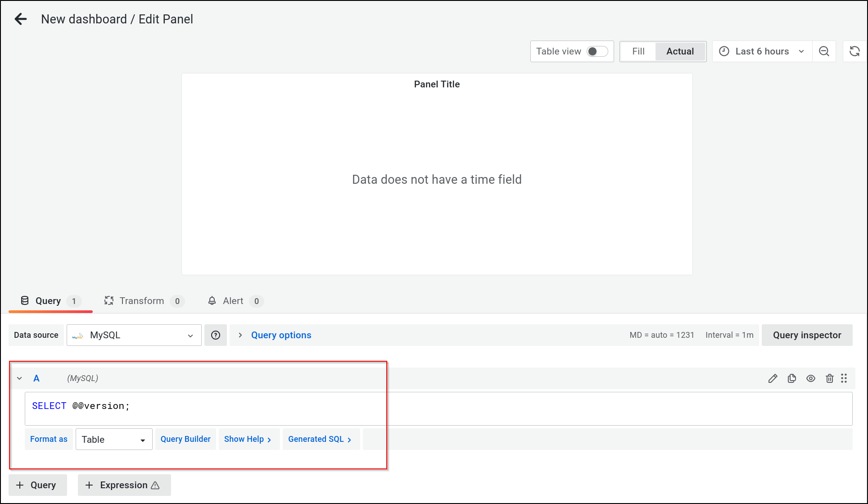
Task: Open the MySQL data source dropdown
Action: tap(134, 335)
